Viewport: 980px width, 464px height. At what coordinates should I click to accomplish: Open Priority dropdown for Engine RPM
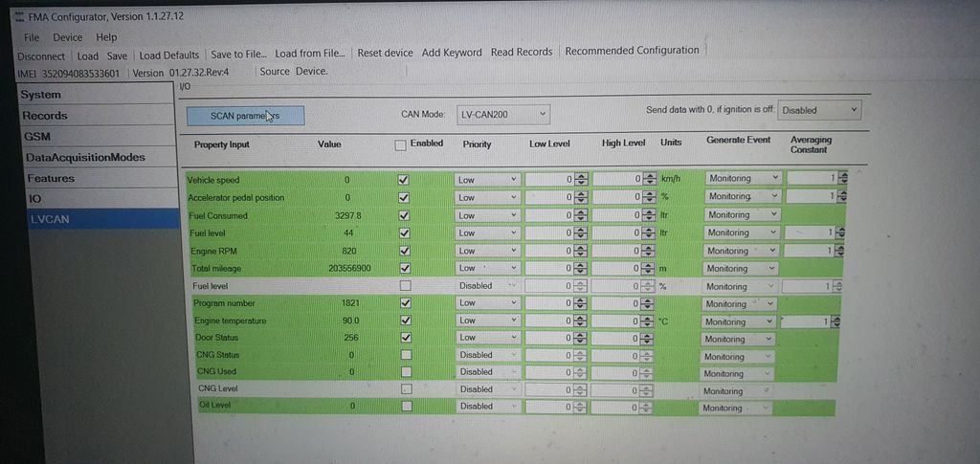point(487,251)
